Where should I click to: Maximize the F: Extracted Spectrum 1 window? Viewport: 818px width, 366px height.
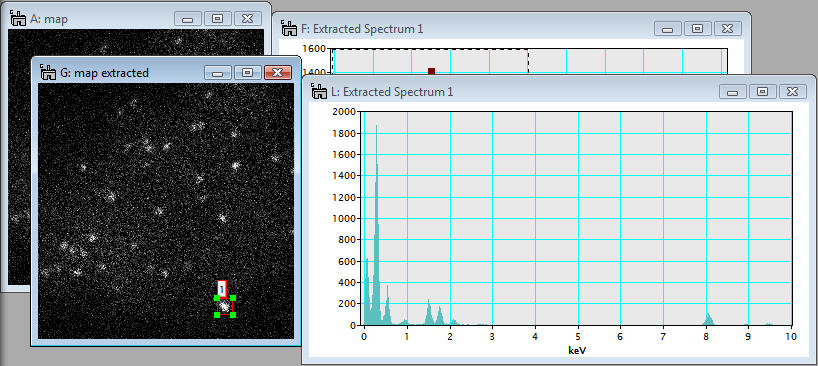click(697, 28)
